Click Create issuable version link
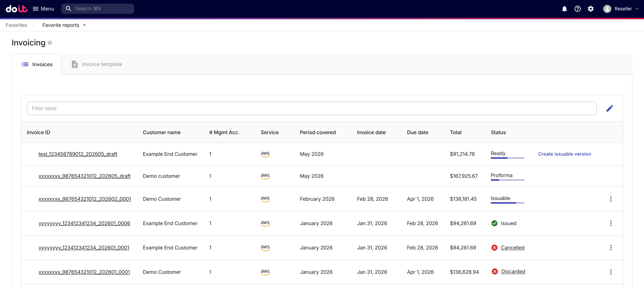 point(564,154)
